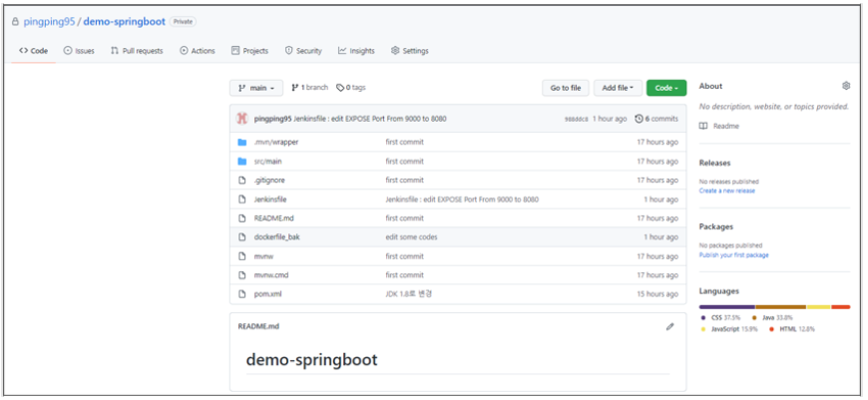Viewport: 868px width, 400px height.
Task: Open the Issues tab
Action: pyautogui.click(x=79, y=51)
